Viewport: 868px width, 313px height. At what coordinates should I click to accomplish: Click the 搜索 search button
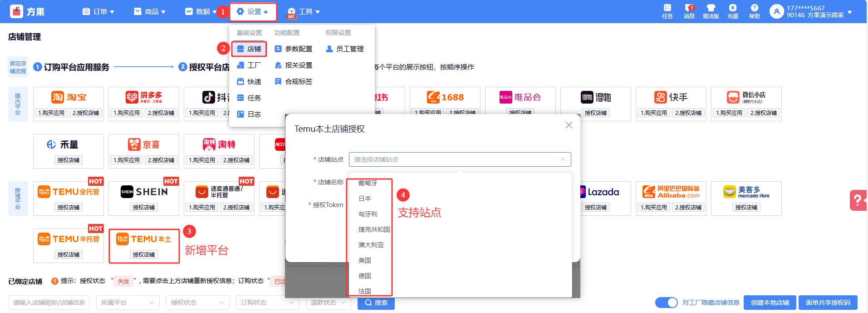[x=376, y=303]
